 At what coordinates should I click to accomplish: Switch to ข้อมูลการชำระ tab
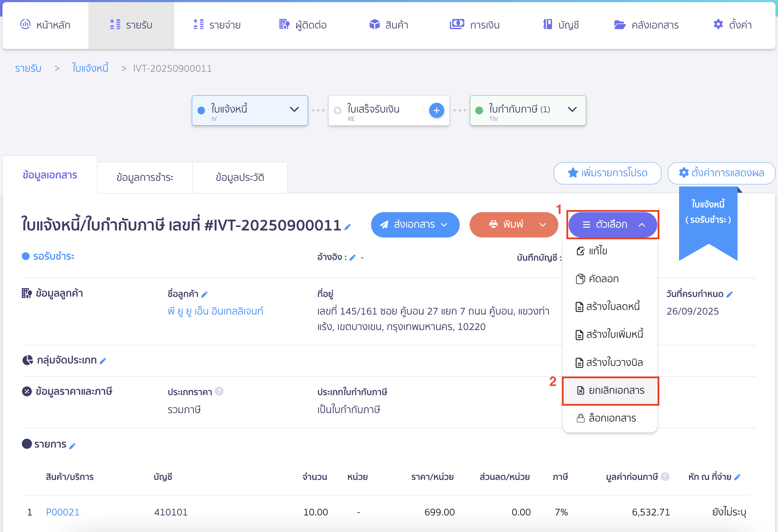[x=145, y=177]
